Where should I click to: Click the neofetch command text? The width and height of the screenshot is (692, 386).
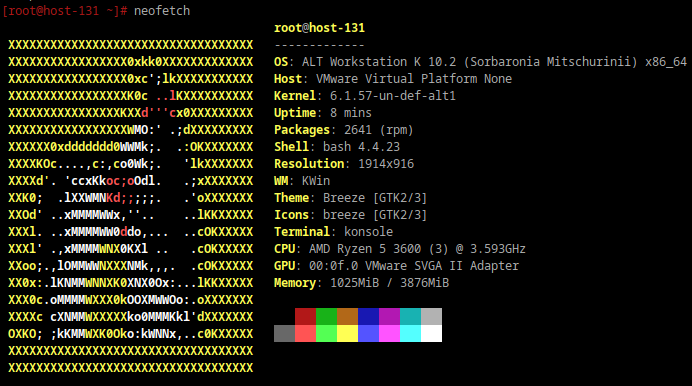162,11
